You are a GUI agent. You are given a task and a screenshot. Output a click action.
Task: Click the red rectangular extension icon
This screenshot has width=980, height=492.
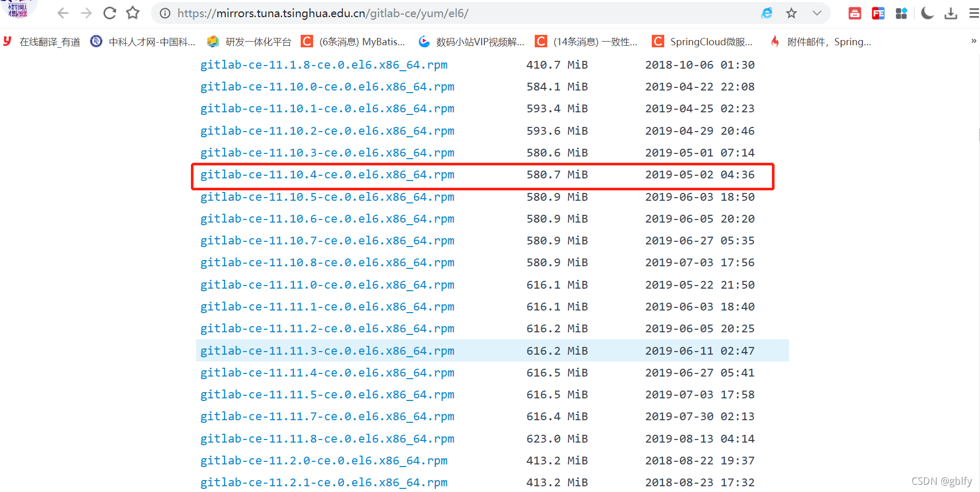(x=855, y=14)
